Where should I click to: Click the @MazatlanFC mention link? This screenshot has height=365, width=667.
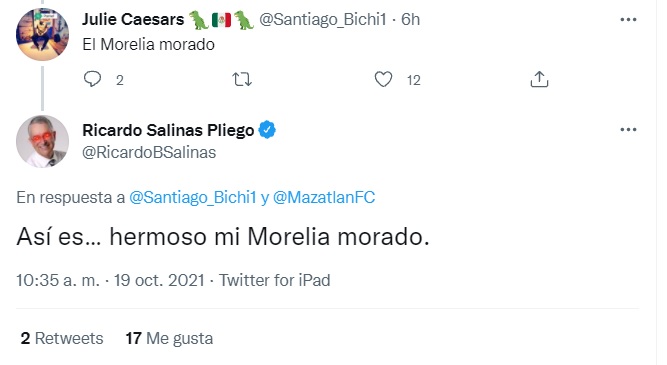324,197
